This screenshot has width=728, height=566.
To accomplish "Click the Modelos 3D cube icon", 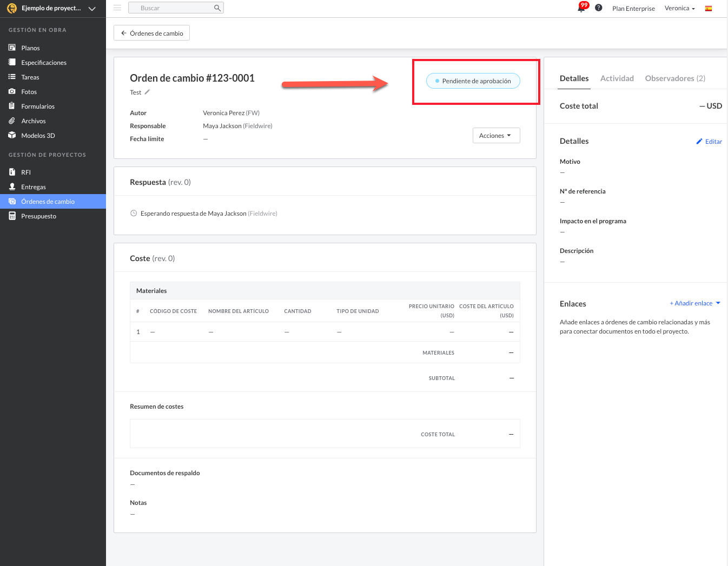I will pyautogui.click(x=12, y=135).
